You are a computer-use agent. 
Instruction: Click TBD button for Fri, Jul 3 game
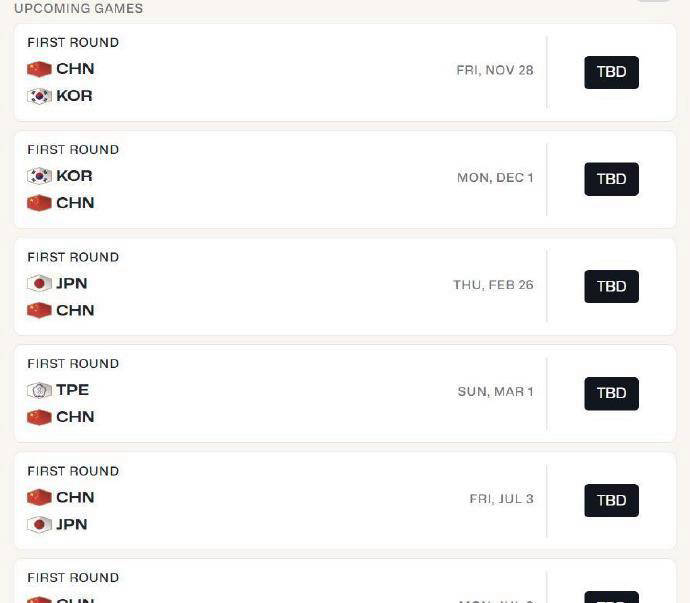(611, 500)
